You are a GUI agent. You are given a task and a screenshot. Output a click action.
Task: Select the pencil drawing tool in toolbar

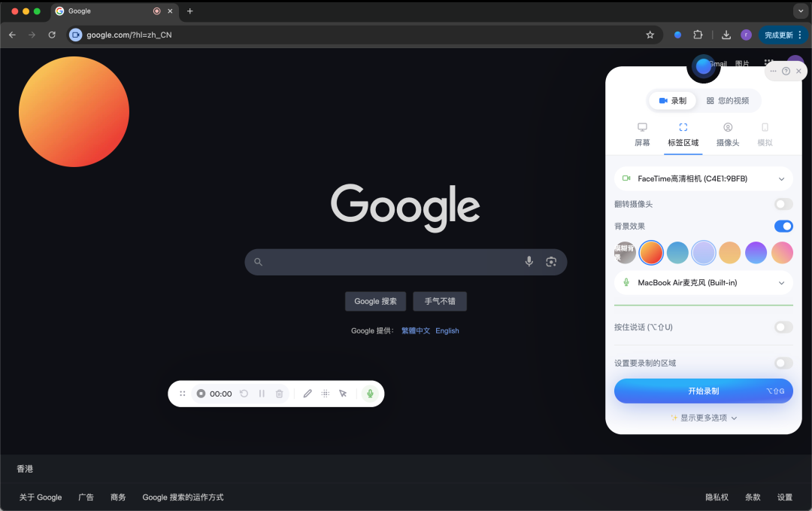coord(308,394)
